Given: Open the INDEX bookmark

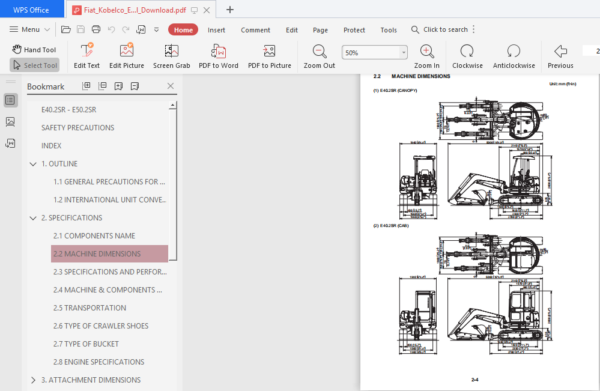Looking at the screenshot, I should [x=51, y=146].
